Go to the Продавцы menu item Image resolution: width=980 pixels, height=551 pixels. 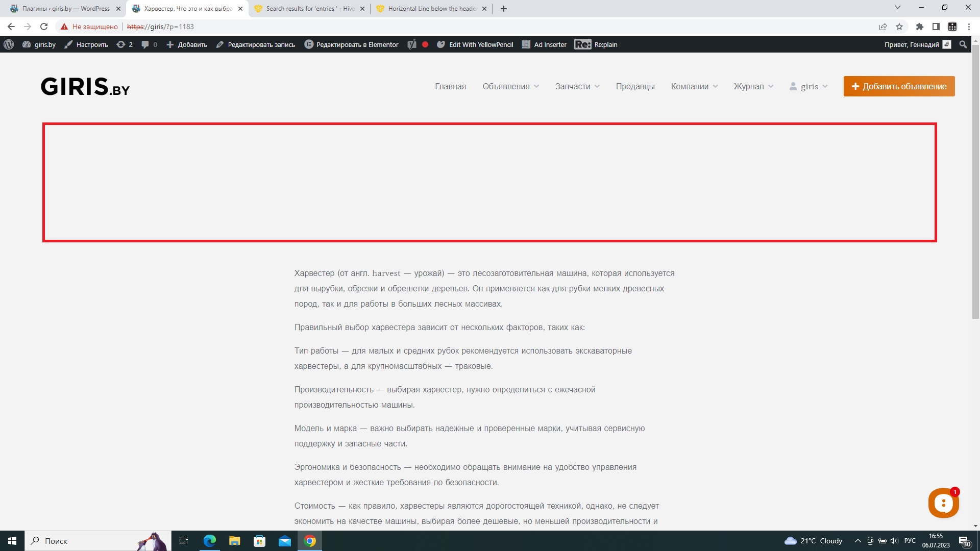click(x=635, y=86)
